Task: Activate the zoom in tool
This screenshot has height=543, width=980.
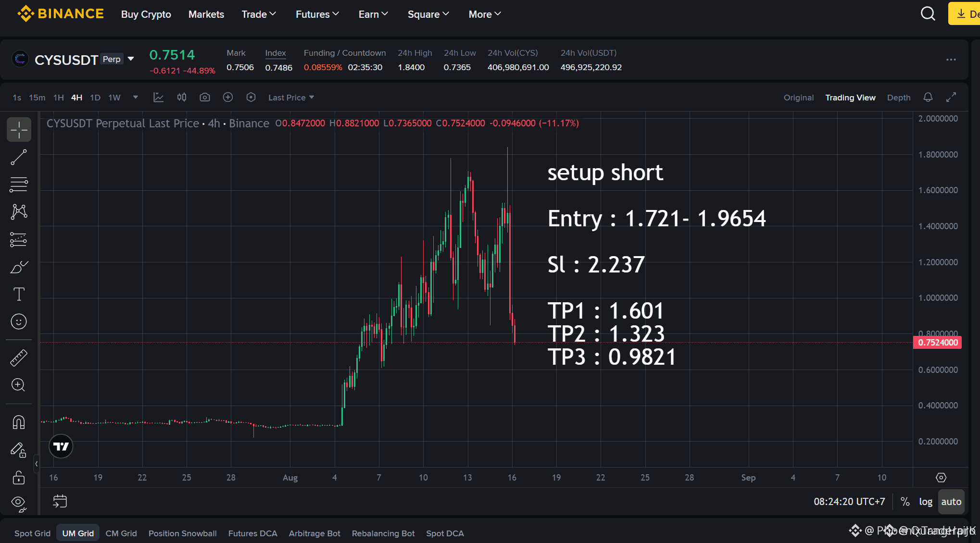Action: point(19,385)
